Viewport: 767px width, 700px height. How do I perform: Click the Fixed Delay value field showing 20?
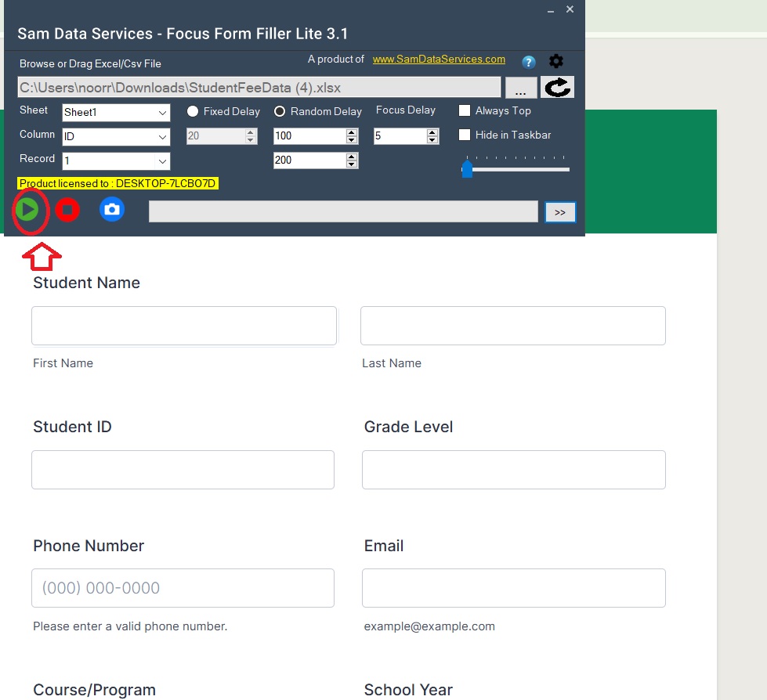point(222,136)
